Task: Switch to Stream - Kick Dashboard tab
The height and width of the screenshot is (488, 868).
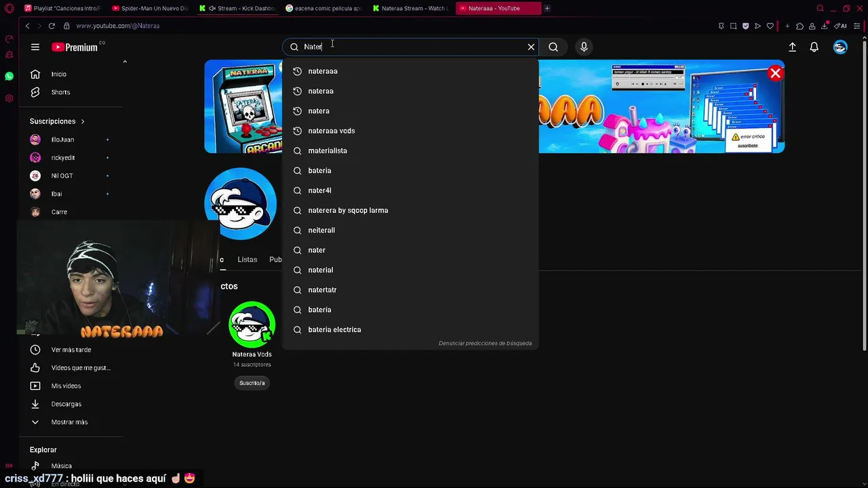Action: 237,8
